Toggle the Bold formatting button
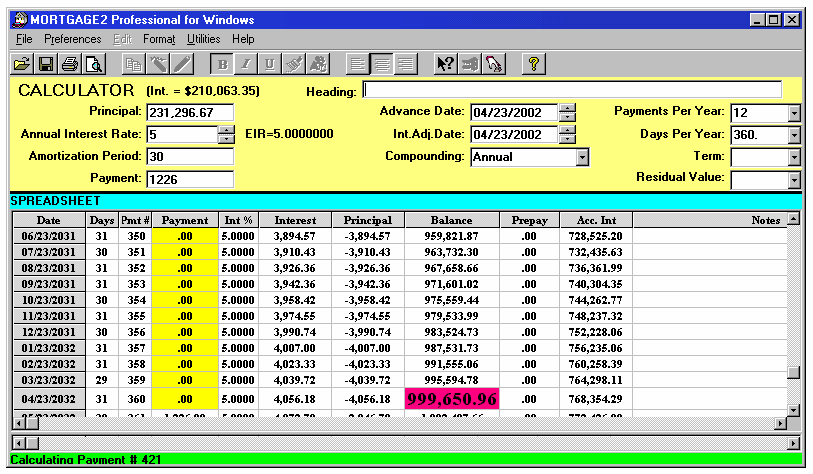Screen dimensions: 813x474 [x=224, y=64]
